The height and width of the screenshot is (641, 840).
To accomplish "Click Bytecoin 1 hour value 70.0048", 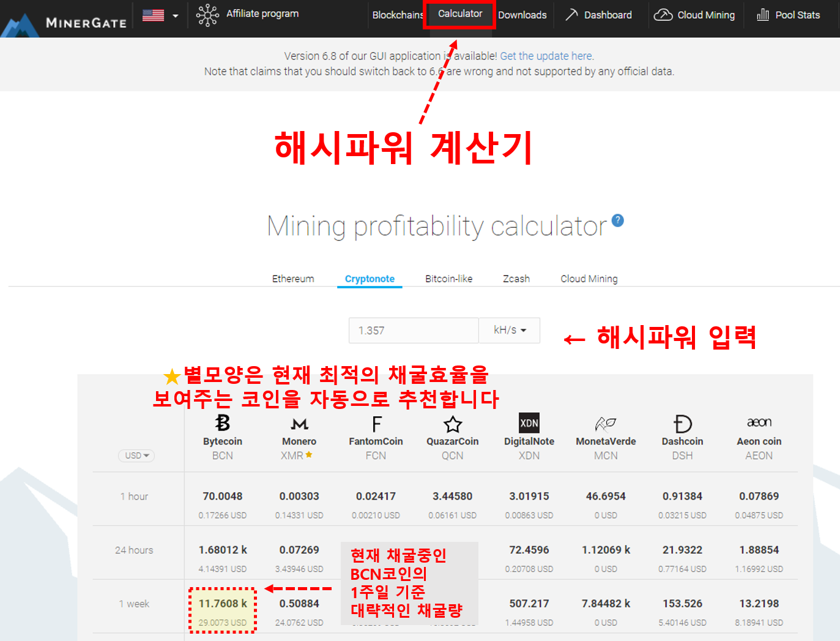I will click(223, 497).
